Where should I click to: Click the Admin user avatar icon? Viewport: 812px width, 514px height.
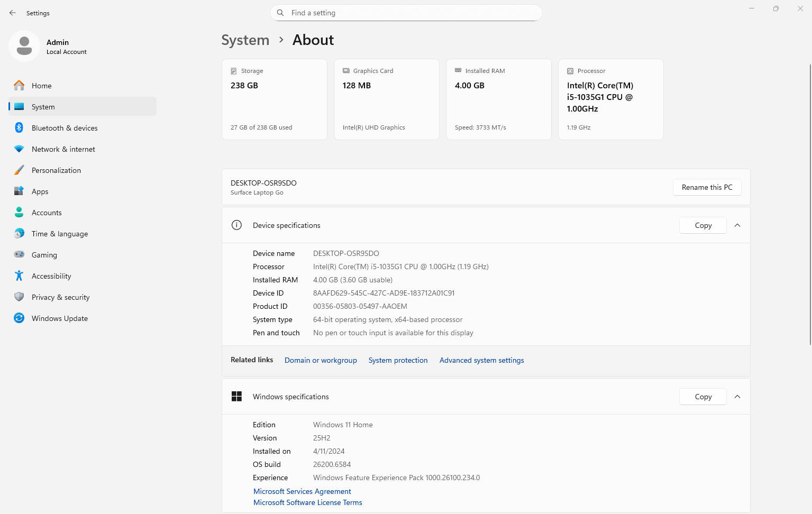(24, 46)
